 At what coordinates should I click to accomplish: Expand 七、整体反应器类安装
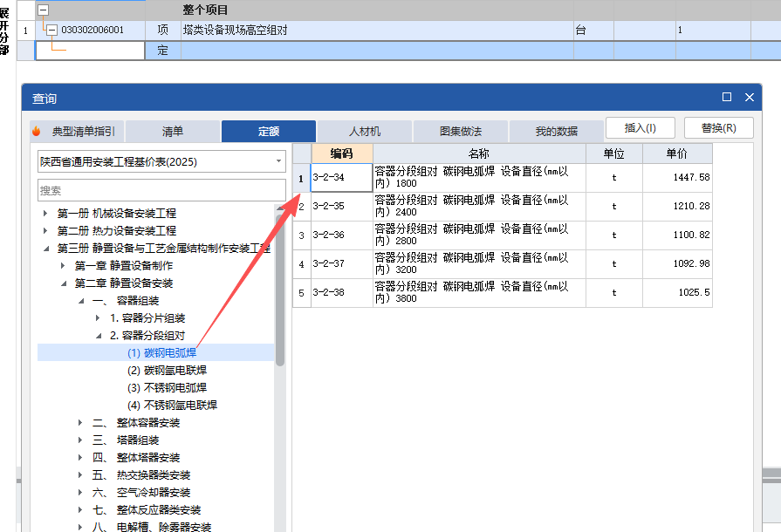click(80, 509)
